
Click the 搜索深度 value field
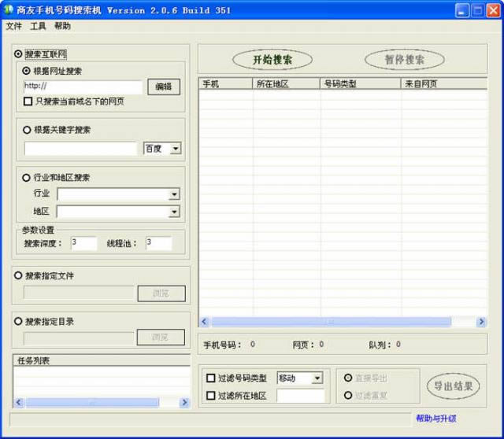83,243
